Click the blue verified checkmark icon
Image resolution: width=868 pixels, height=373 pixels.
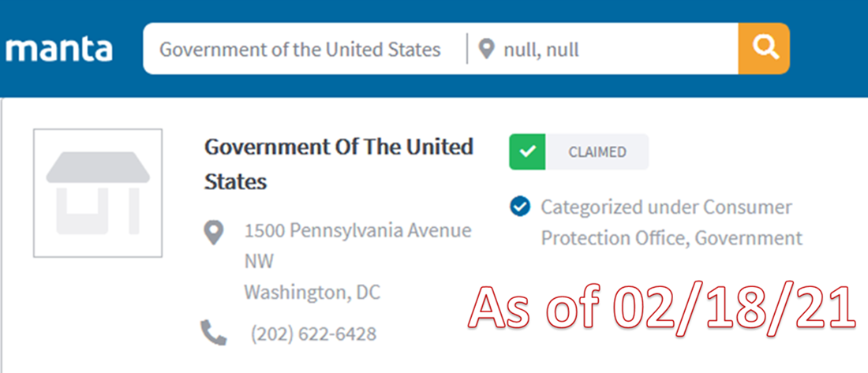point(519,207)
